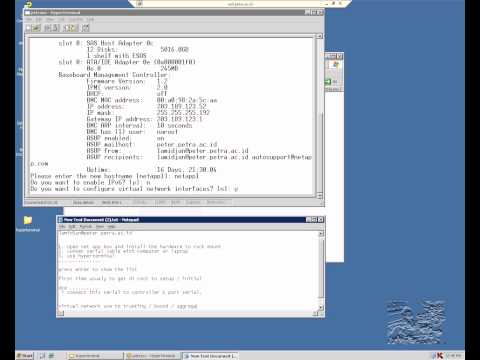Open the File menu in HyperTerminal
Viewport: 480px width, 360px height.
click(x=29, y=20)
